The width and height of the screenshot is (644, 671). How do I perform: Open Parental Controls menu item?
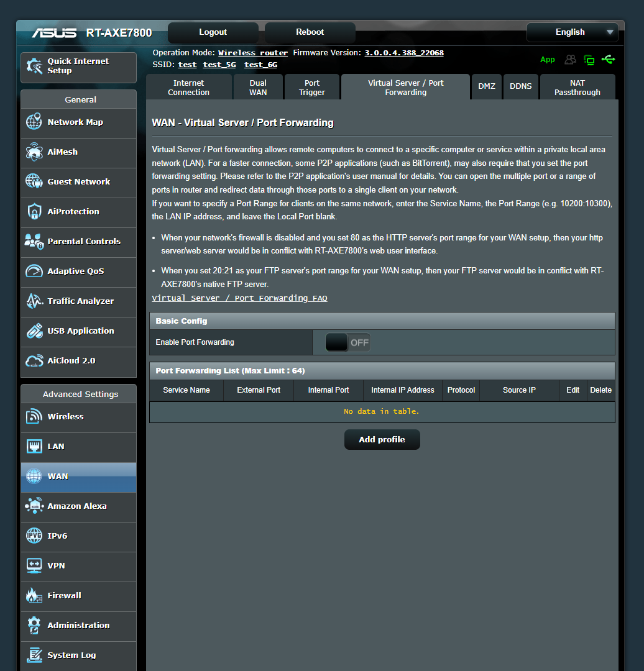[x=79, y=241]
